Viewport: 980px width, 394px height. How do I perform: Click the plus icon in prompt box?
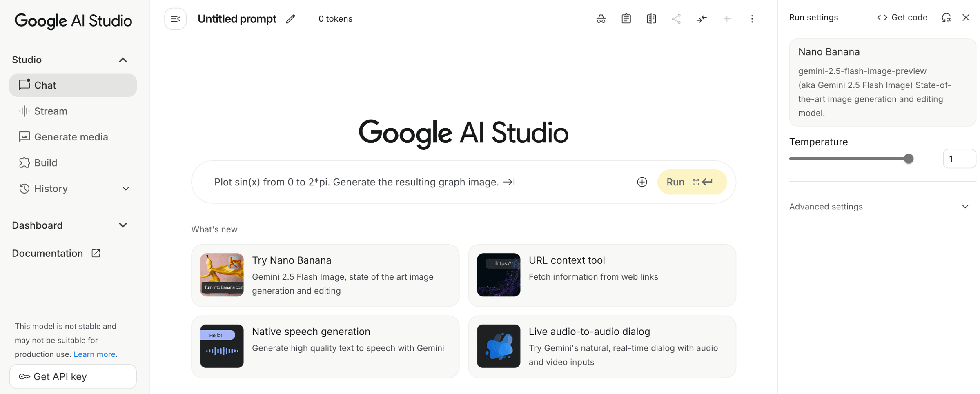(x=642, y=182)
